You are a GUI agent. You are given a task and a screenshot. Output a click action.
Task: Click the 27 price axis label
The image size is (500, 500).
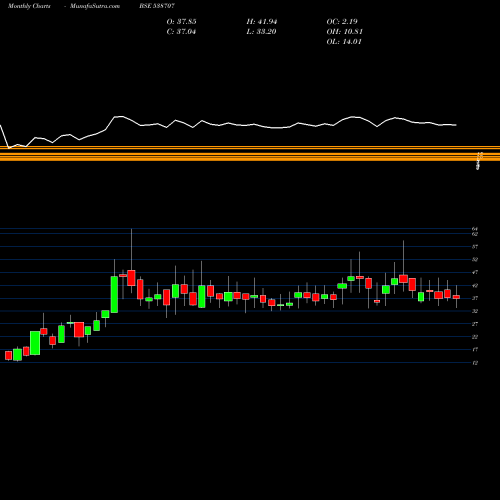[475, 324]
